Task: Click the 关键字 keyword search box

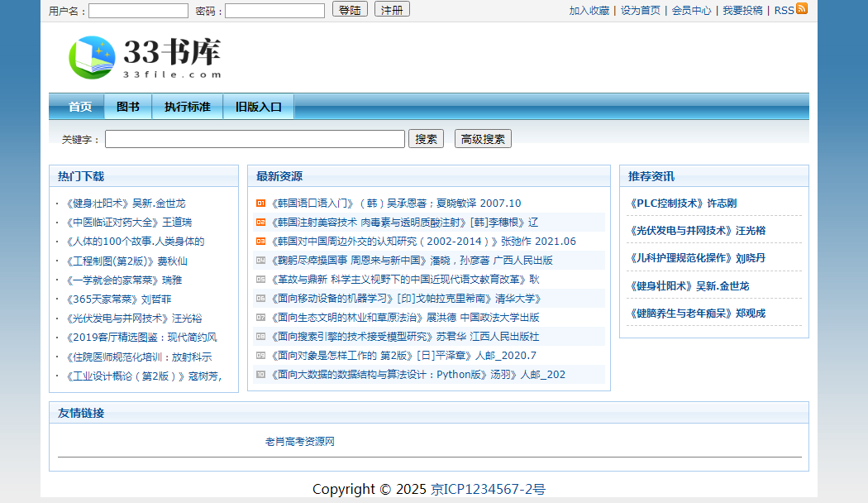Action: click(255, 139)
